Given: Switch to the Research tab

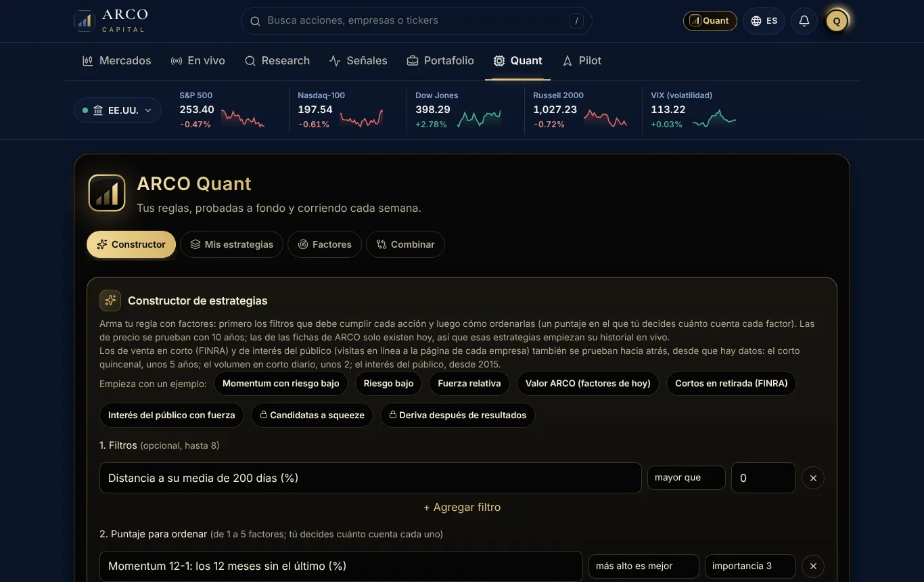Looking at the screenshot, I should pyautogui.click(x=277, y=61).
